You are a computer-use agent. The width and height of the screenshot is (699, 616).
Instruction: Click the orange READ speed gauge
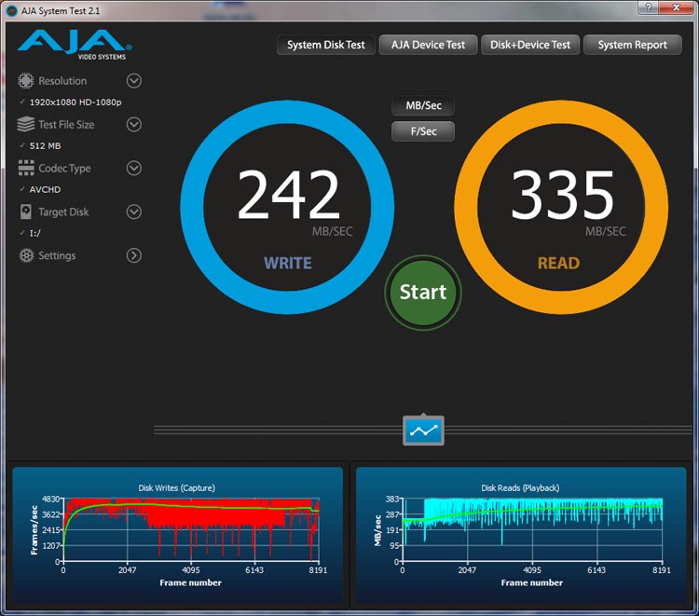(561, 207)
